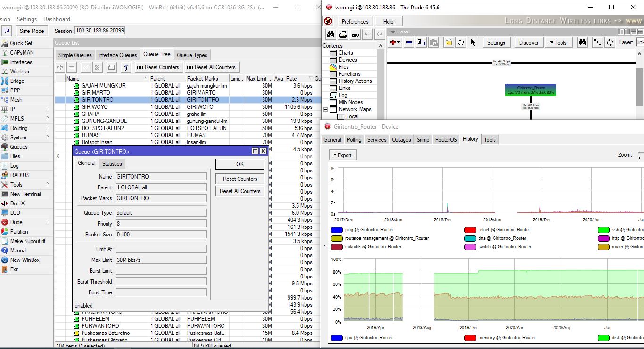Toggle the map lock padlock icon
644x349 pixels.
pos(448,42)
